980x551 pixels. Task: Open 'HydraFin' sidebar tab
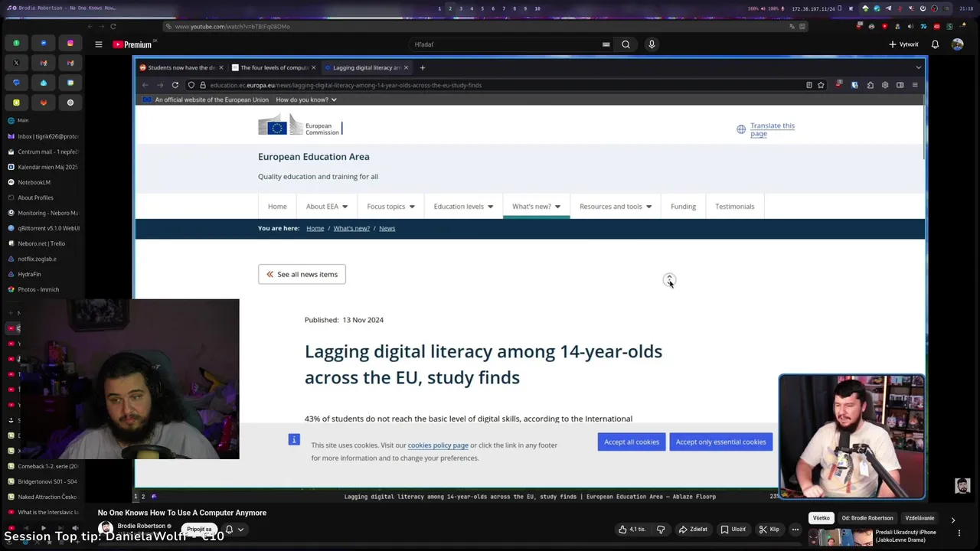(43, 274)
